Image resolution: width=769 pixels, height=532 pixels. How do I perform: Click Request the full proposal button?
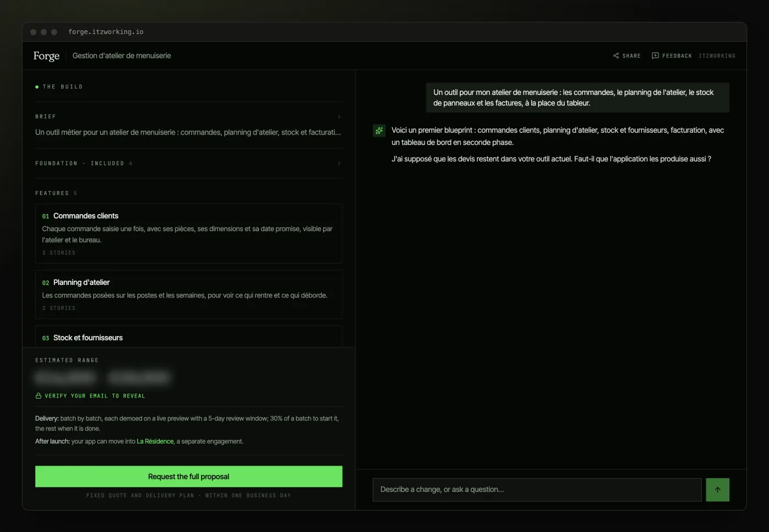188,477
